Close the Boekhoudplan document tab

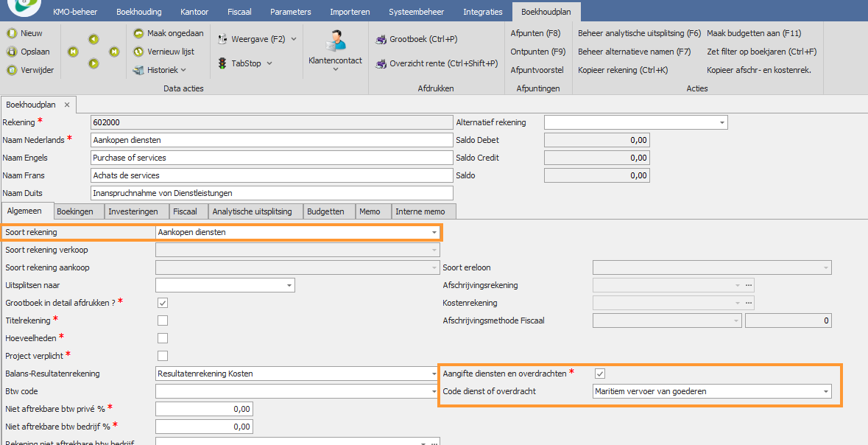[67, 104]
